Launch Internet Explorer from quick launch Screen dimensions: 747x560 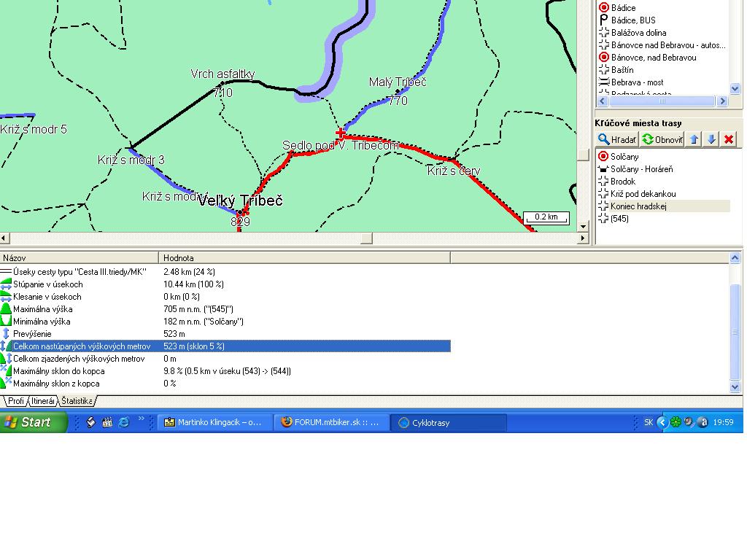123,422
